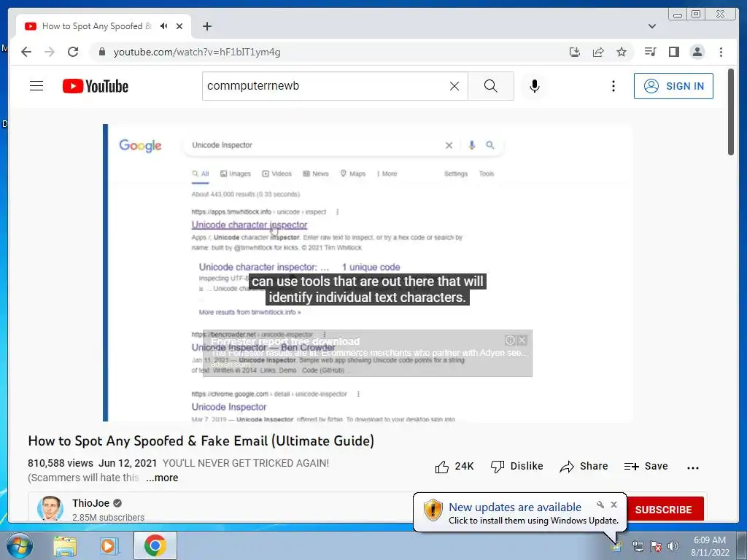
Task: Click the browser forward arrow
Action: pyautogui.click(x=50, y=52)
